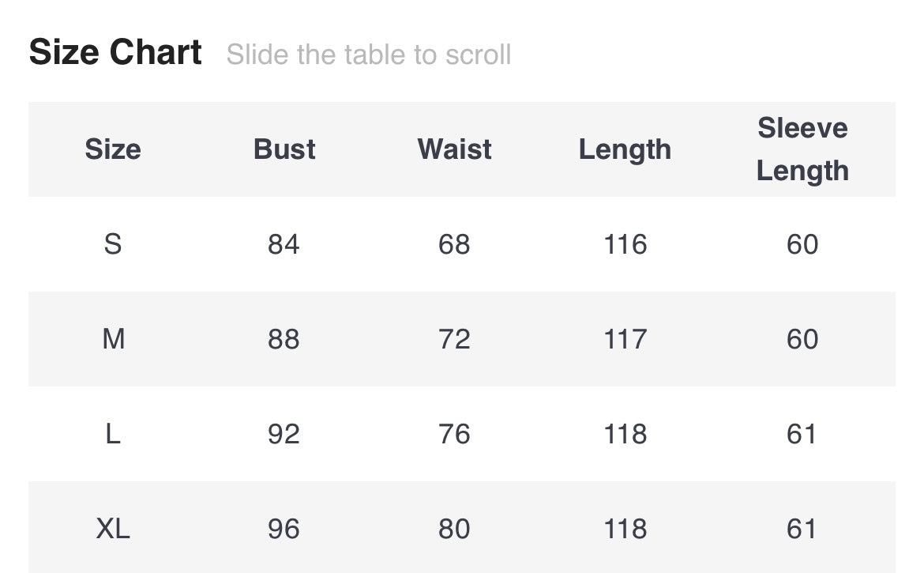Image resolution: width=924 pixels, height=573 pixels.
Task: Tap sleeve length 61 in the XL row
Action: 802,529
